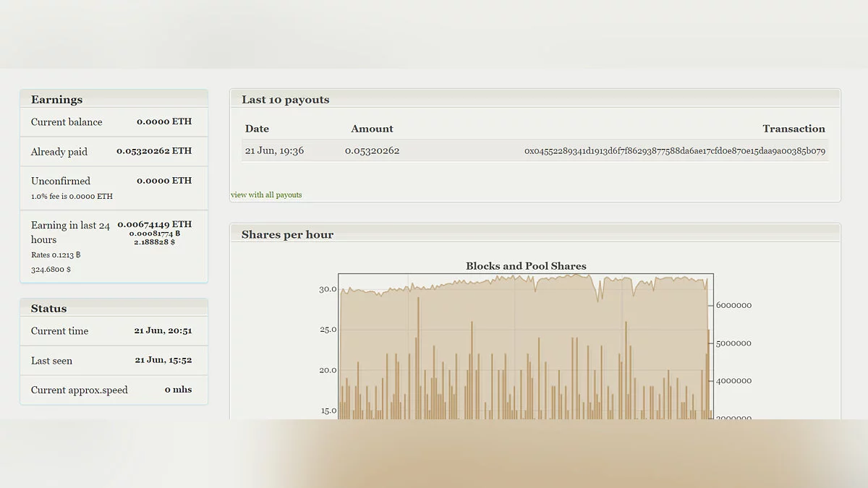Viewport: 868px width, 488px height.
Task: Click the Transaction column header
Action: (793, 129)
